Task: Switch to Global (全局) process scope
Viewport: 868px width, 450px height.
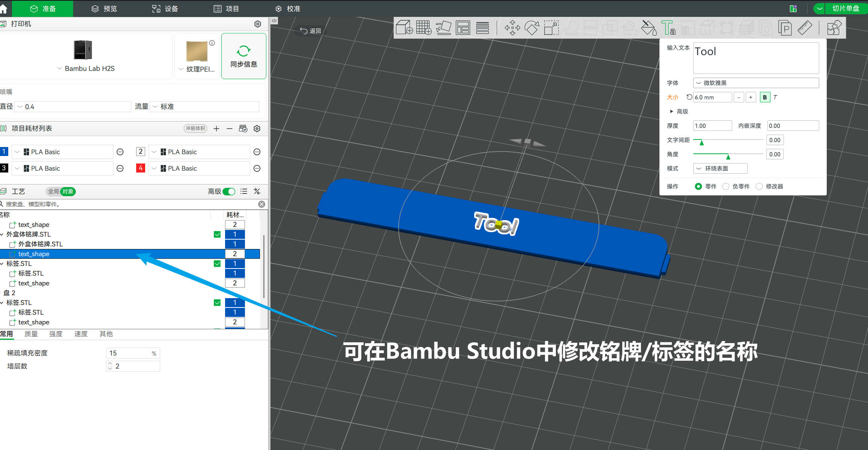Action: coord(53,192)
